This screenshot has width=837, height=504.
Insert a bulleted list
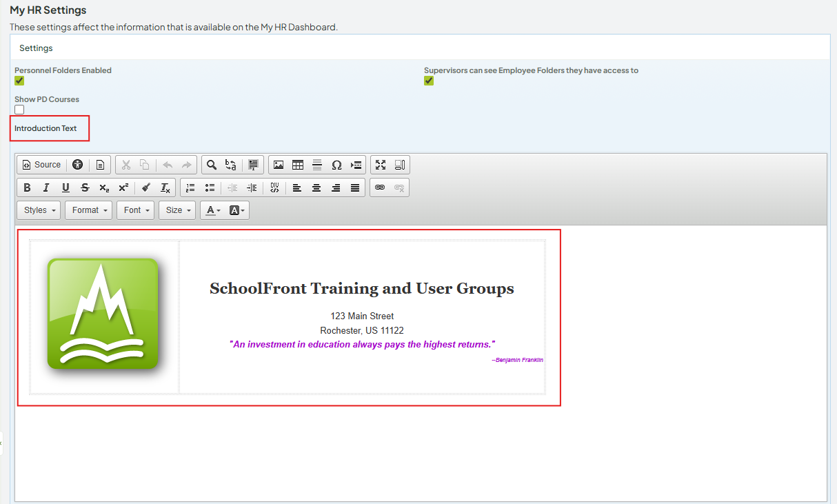[210, 188]
